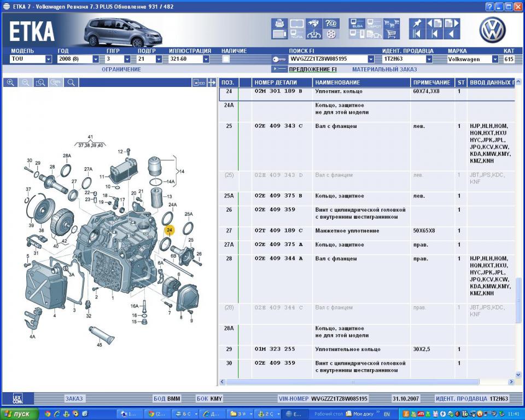Screen dimensions: 525x420
Task: Open the ETKA help question mark button
Action: [489, 7]
